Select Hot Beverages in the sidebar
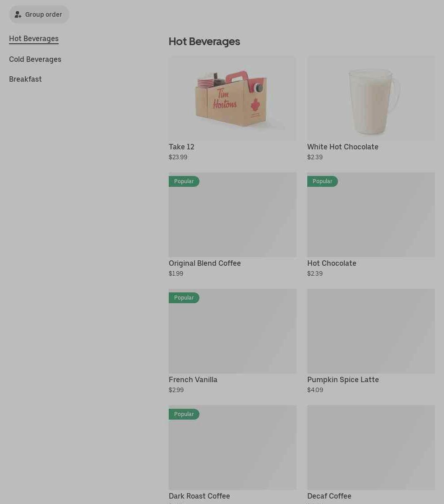Viewport: 444px width, 504px height. tap(34, 38)
